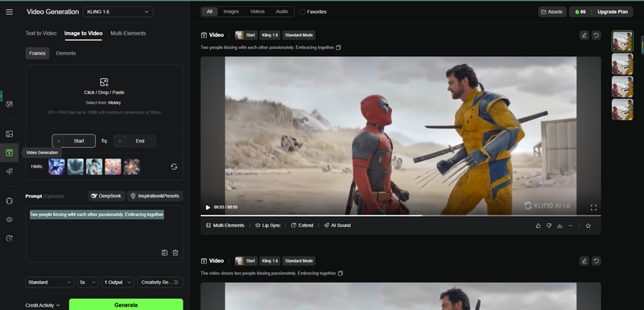Open the sidebar icon below audio section
This screenshot has width=644, height=310.
tap(10, 200)
